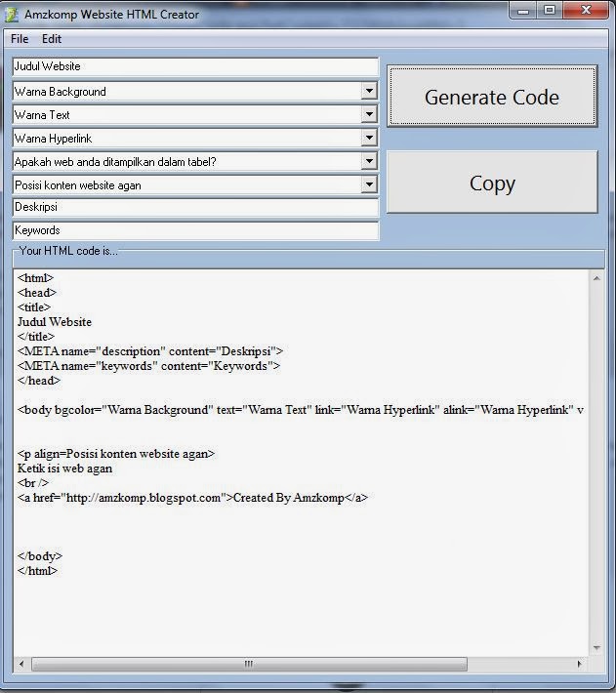Screen dimensions: 616x693
Task: Expand the Warna Background dropdown arrow
Action: 369,91
